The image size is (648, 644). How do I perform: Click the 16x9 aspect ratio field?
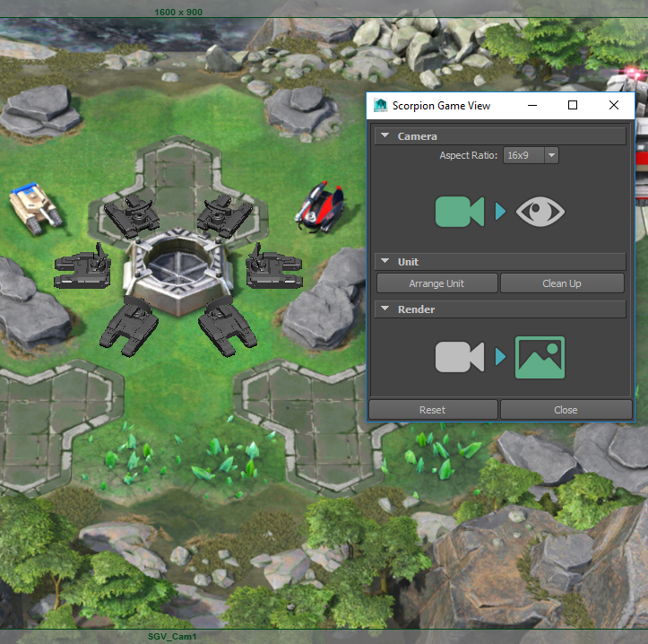(x=523, y=155)
